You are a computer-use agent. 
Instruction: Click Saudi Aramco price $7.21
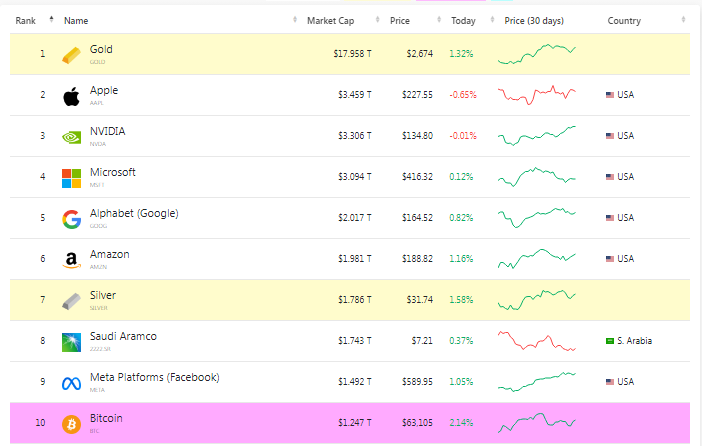[x=422, y=341]
